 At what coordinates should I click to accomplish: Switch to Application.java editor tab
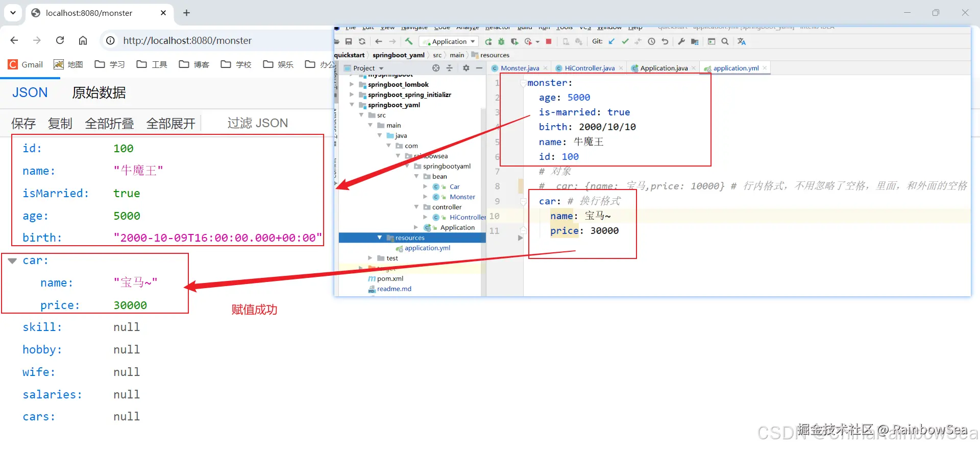(664, 68)
